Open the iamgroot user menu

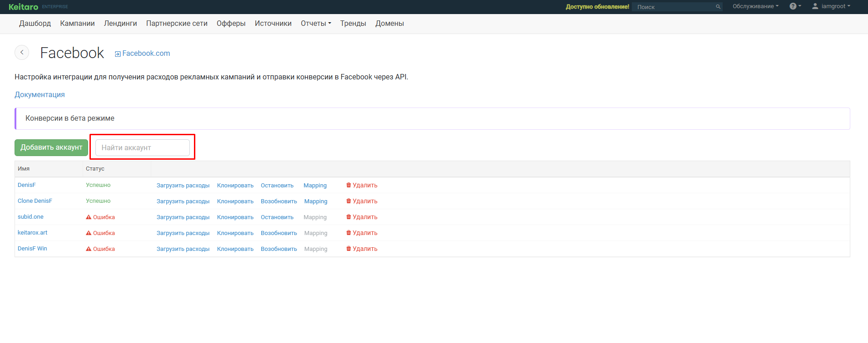831,6
